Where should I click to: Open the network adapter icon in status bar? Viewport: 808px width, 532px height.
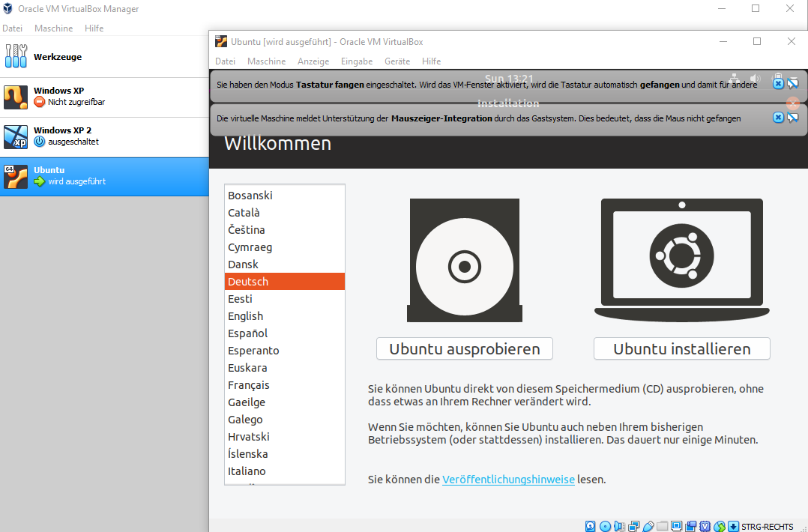pyautogui.click(x=634, y=526)
